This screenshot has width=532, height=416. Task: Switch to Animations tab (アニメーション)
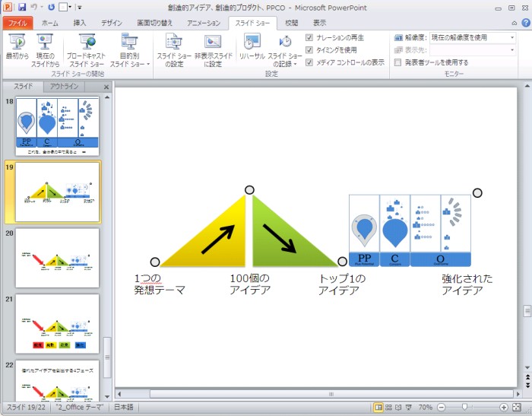(204, 23)
